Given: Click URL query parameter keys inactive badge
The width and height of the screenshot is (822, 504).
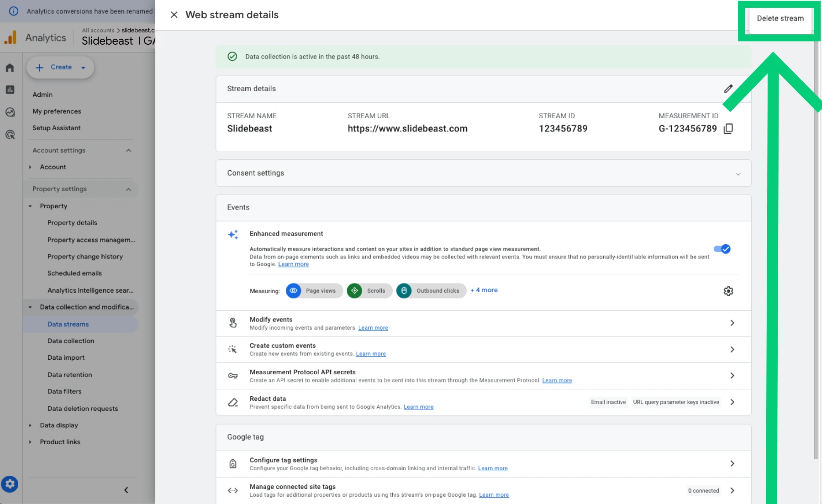Looking at the screenshot, I should pyautogui.click(x=676, y=402).
